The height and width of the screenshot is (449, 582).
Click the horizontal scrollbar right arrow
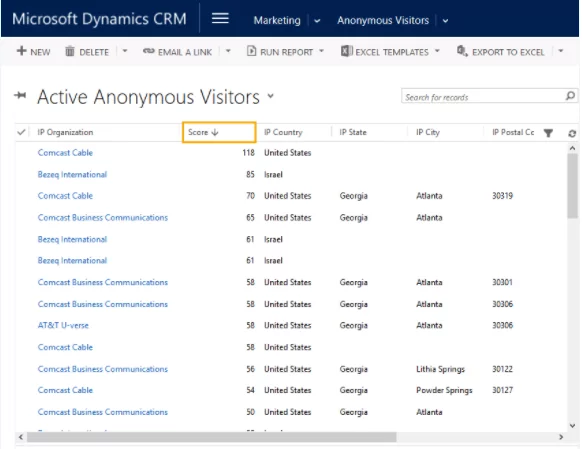pos(561,437)
